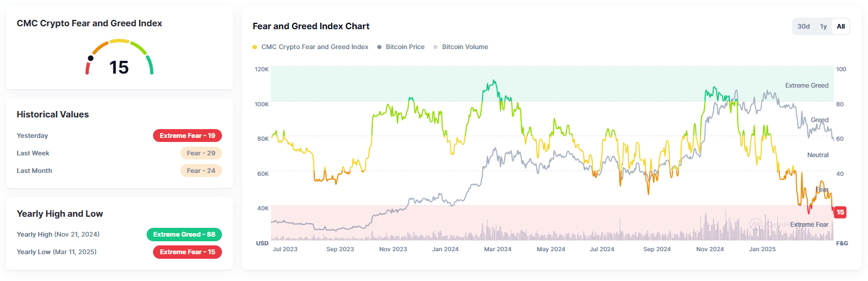Viewport: 868px width, 281px height.
Task: Click the gauge value 15
Action: [x=119, y=67]
